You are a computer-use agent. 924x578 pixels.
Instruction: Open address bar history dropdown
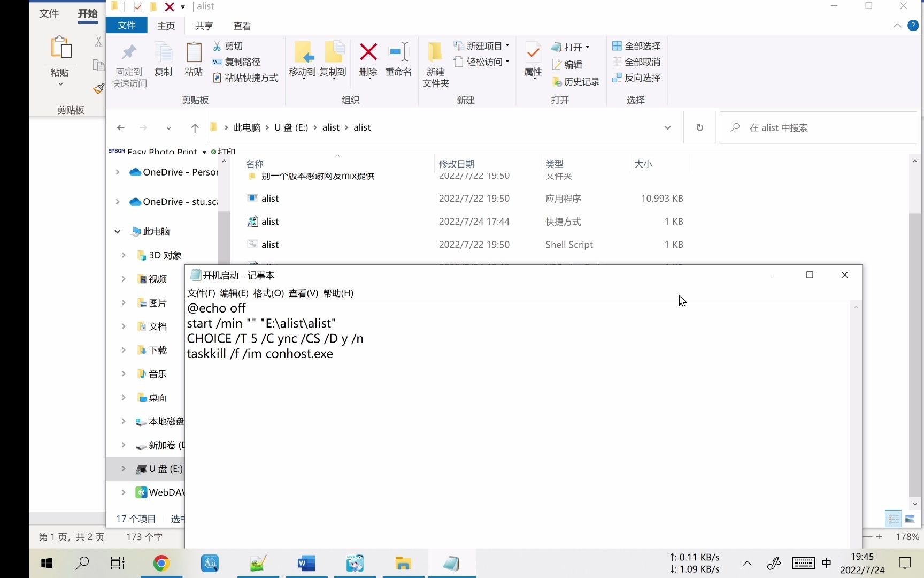[667, 127]
